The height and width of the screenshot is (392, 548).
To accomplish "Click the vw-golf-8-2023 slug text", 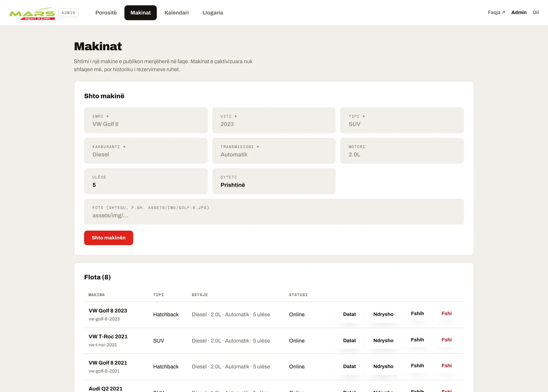I will click(x=104, y=319).
